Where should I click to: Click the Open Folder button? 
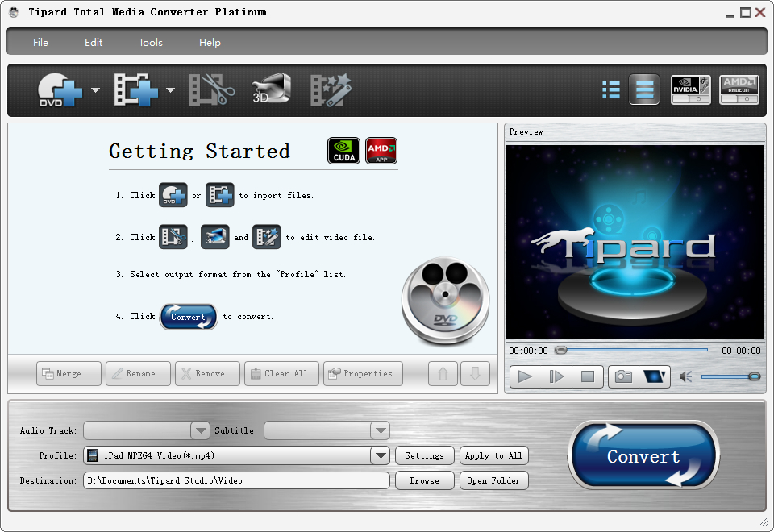point(493,480)
